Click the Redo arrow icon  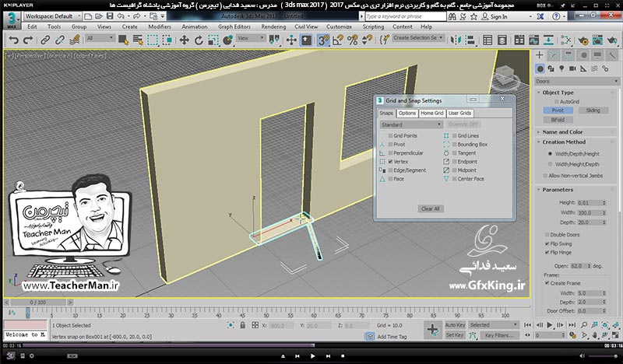click(x=28, y=40)
